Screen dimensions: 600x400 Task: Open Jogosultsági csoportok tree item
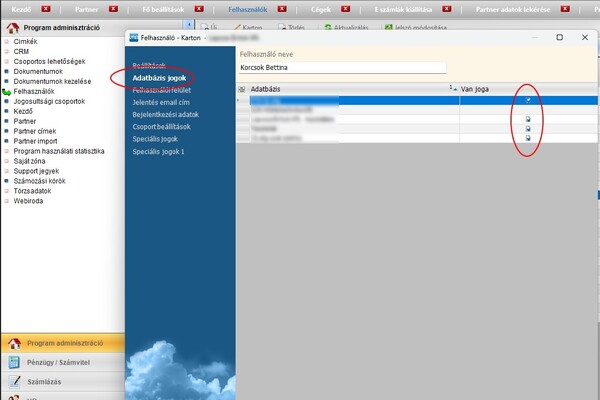pyautogui.click(x=49, y=101)
